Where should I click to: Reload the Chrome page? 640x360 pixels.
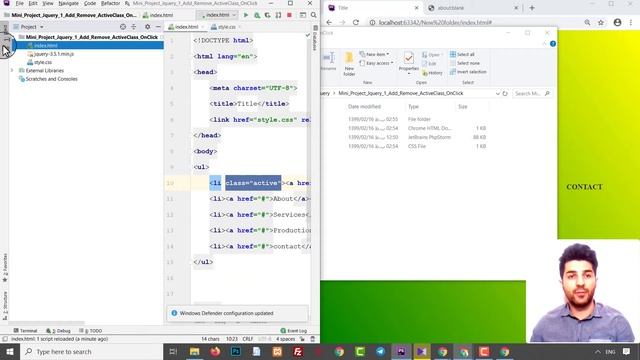356,22
